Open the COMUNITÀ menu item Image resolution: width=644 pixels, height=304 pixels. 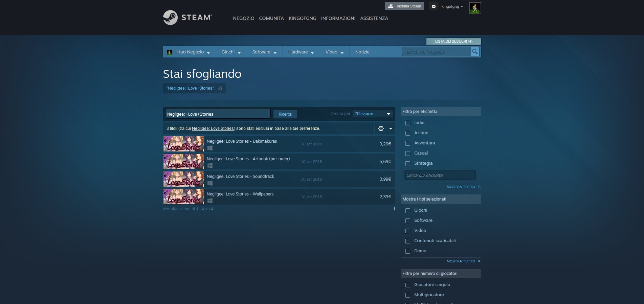point(271,18)
